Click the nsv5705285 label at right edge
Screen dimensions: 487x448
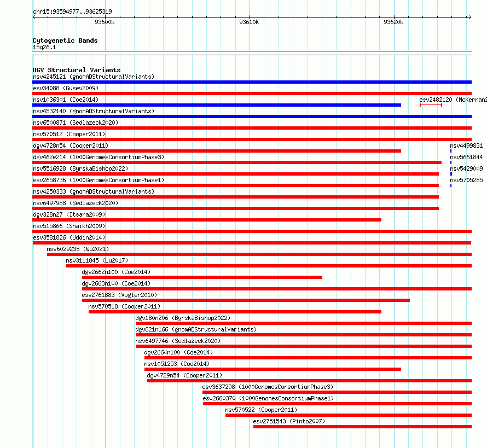466,180
